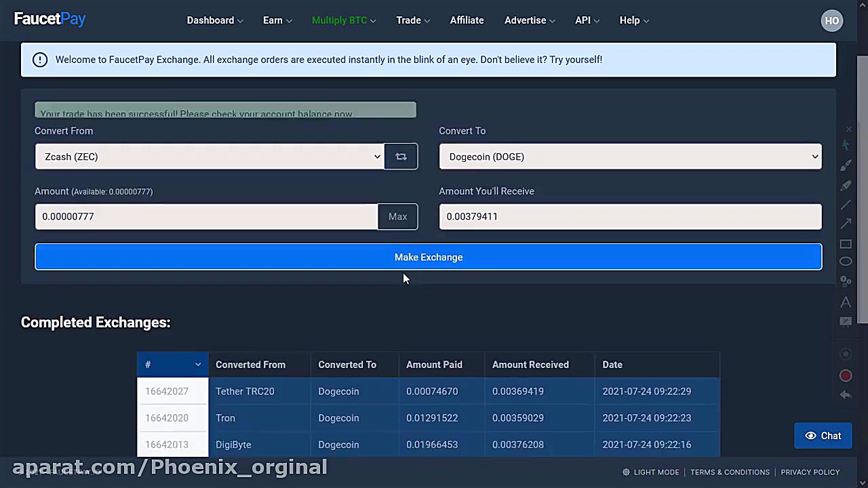Click the Make Exchange button
Image resolution: width=868 pixels, height=488 pixels.
429,258
